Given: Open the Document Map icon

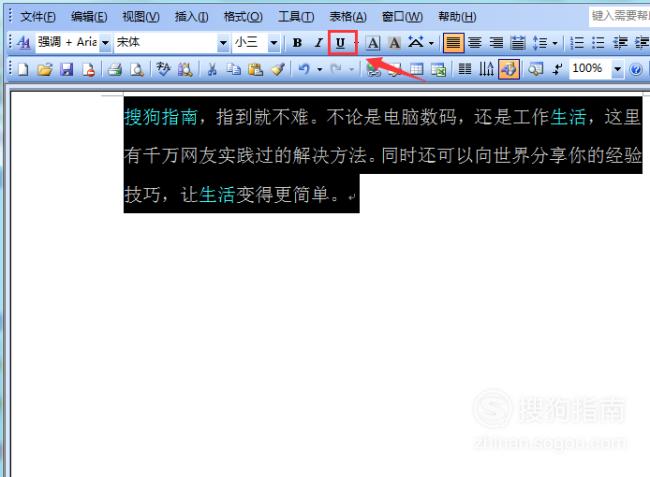Looking at the screenshot, I should tap(535, 69).
